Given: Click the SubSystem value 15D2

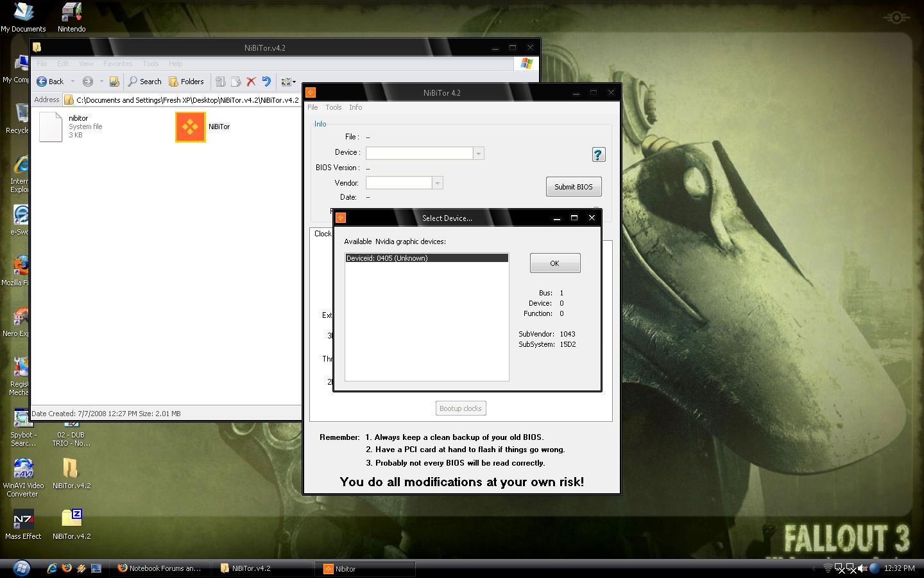Looking at the screenshot, I should (568, 344).
